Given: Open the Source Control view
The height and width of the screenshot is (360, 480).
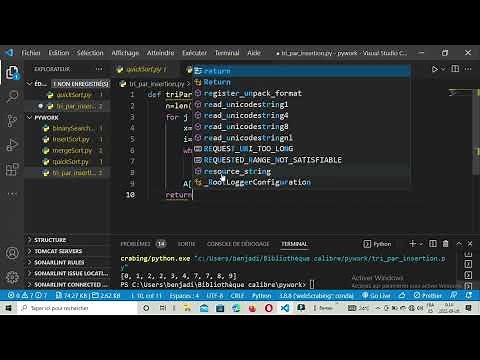Looking at the screenshot, I should click(12, 121).
